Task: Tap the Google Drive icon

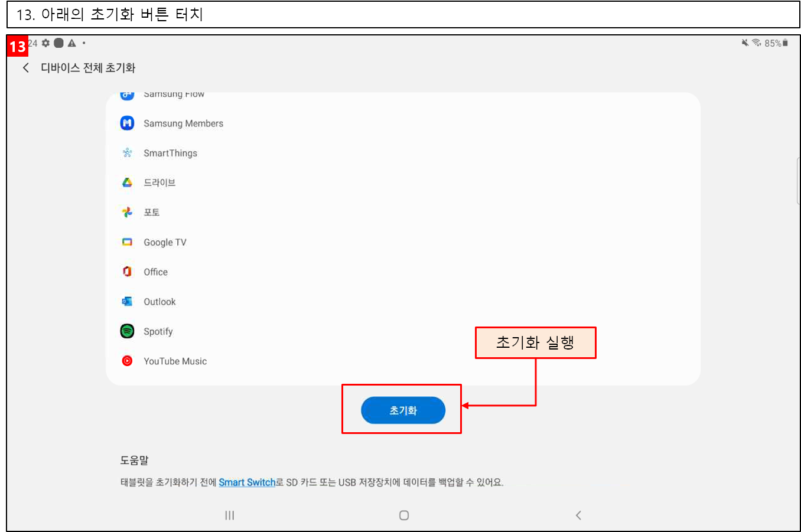Action: pyautogui.click(x=127, y=182)
